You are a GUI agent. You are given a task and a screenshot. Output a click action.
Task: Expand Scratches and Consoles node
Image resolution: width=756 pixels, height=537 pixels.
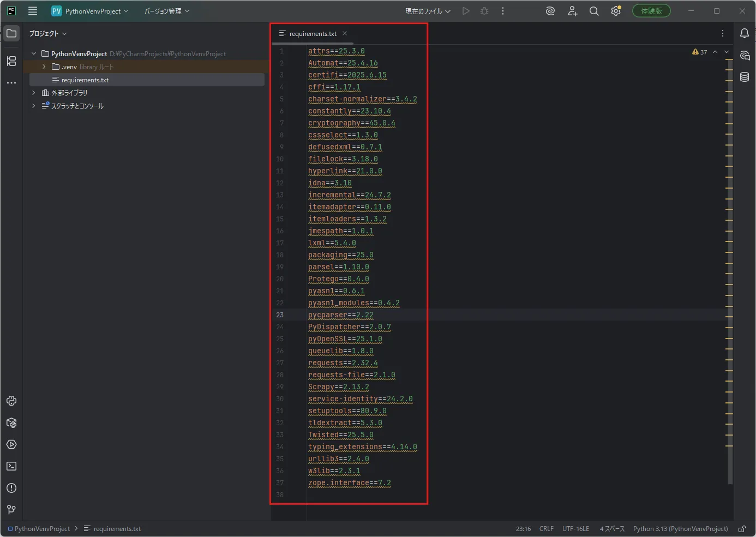34,106
